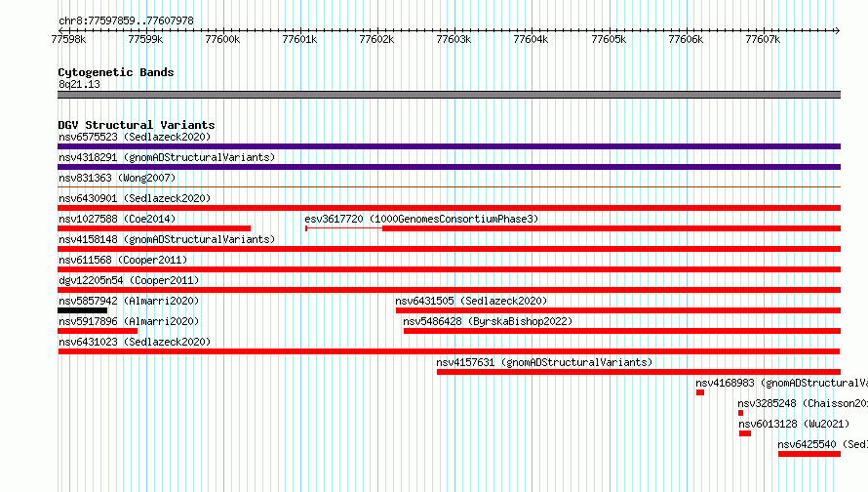
Task: Click the small nsv4168983 red marker
Action: pos(700,392)
